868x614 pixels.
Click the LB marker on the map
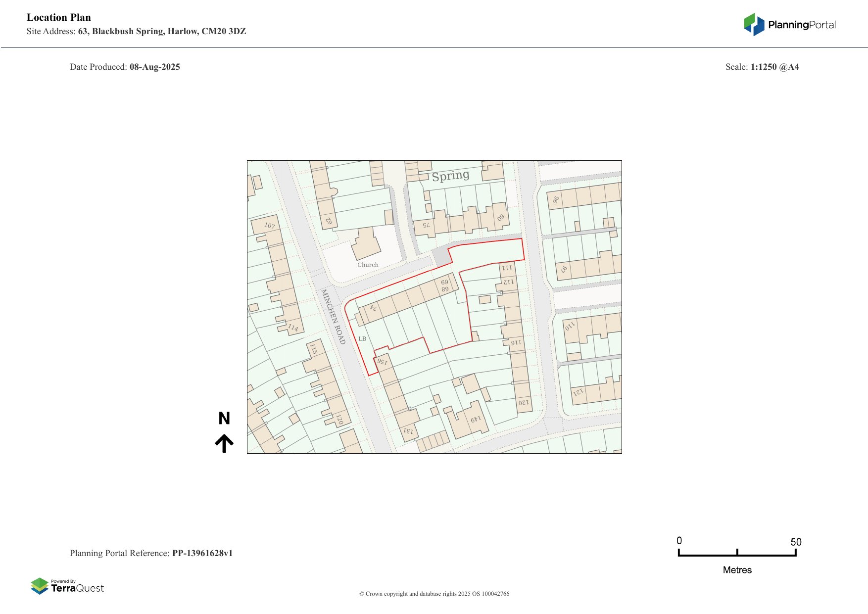363,338
